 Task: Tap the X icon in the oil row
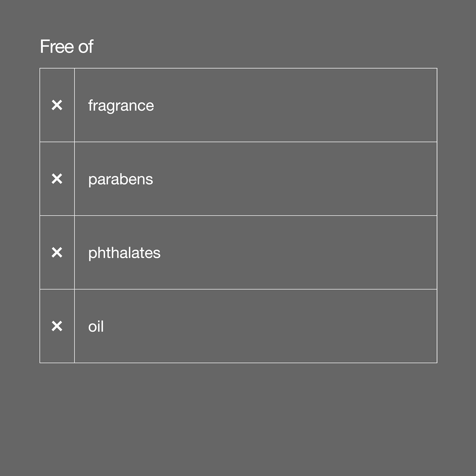[x=57, y=326]
